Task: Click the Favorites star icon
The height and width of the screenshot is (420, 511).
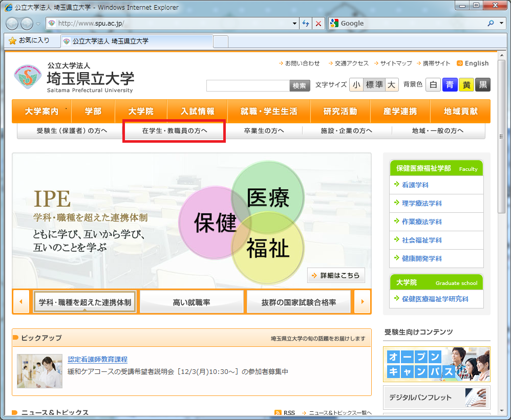Action: tap(12, 41)
